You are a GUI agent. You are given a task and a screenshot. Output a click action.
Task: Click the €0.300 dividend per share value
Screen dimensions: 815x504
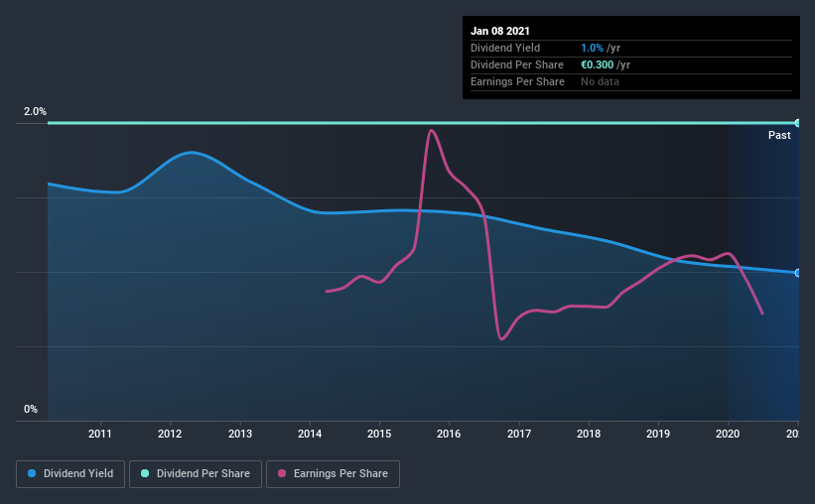click(598, 64)
